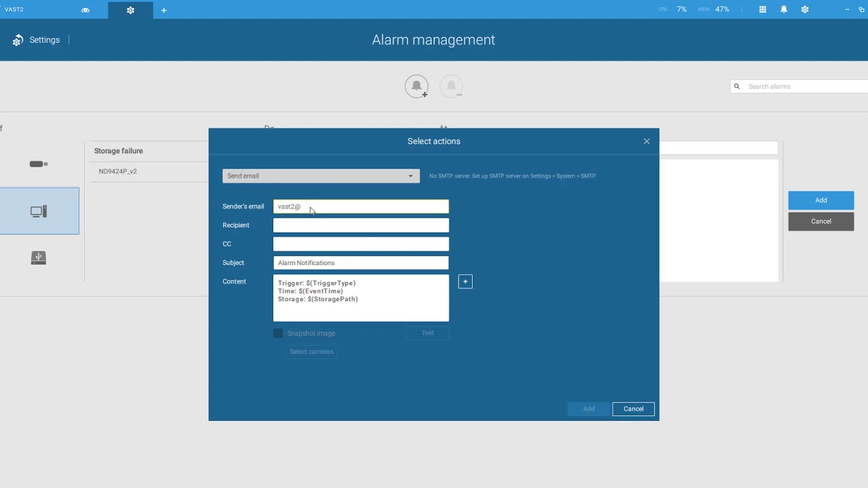Viewport: 868px width, 488px height.
Task: Open the top bar settings gear
Action: [x=805, y=9]
